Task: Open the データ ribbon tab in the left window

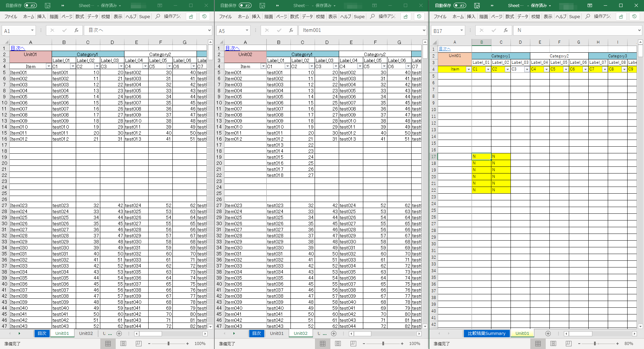Action: pyautogui.click(x=93, y=16)
